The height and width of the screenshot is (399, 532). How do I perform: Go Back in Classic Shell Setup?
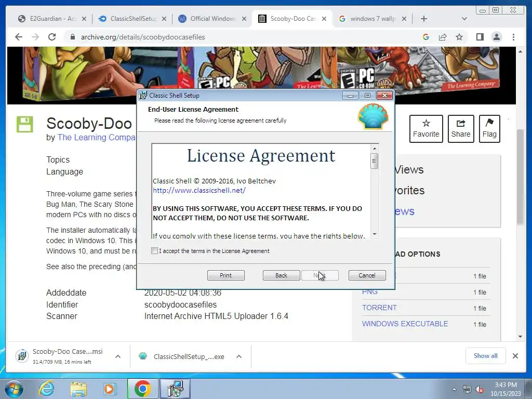[281, 275]
